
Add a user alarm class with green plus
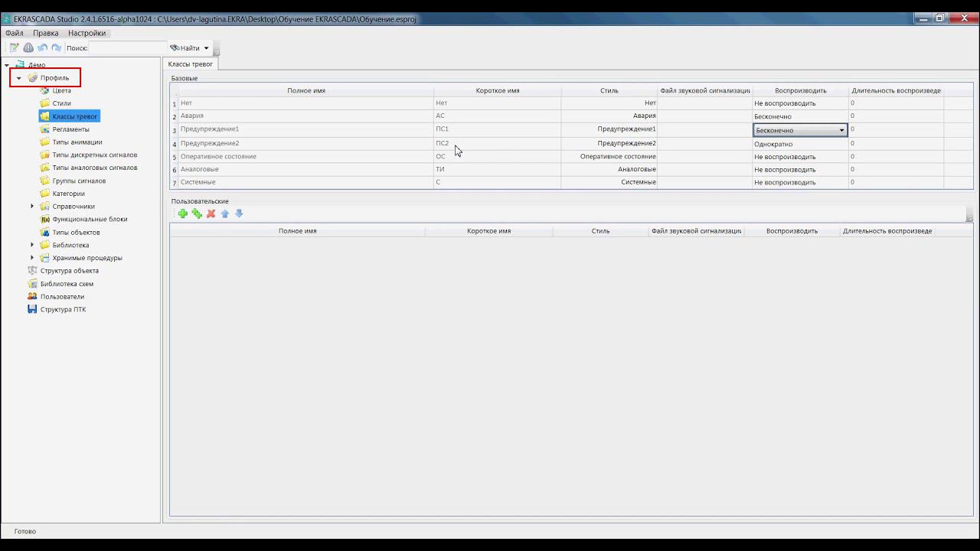182,214
